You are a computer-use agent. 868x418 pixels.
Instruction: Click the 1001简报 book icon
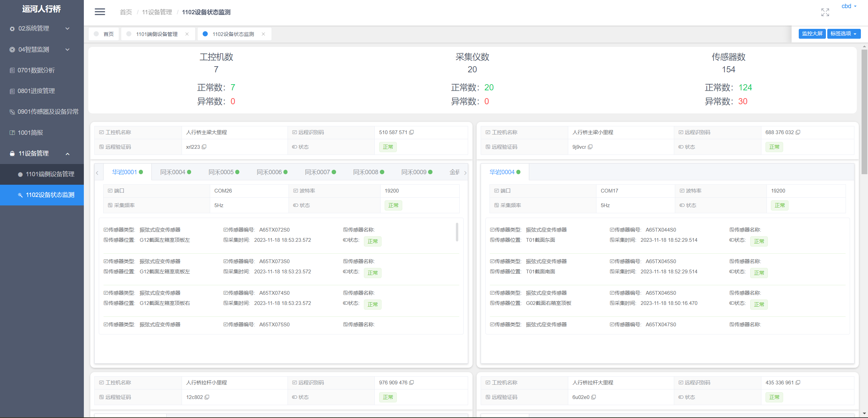pyautogui.click(x=12, y=133)
